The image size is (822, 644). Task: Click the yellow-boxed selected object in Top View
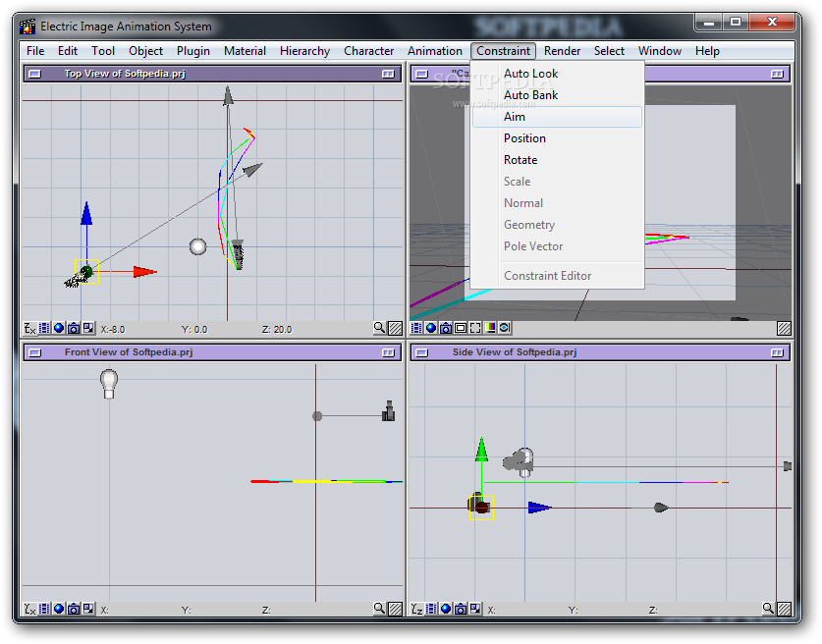(86, 271)
